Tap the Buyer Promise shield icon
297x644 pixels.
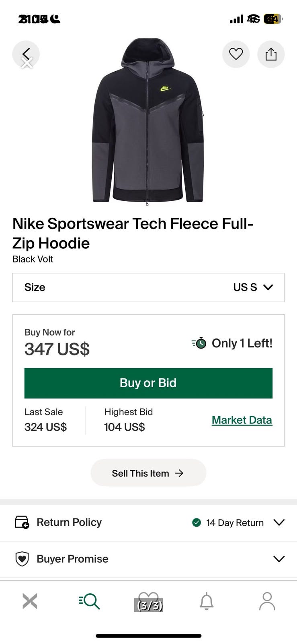[x=22, y=559]
